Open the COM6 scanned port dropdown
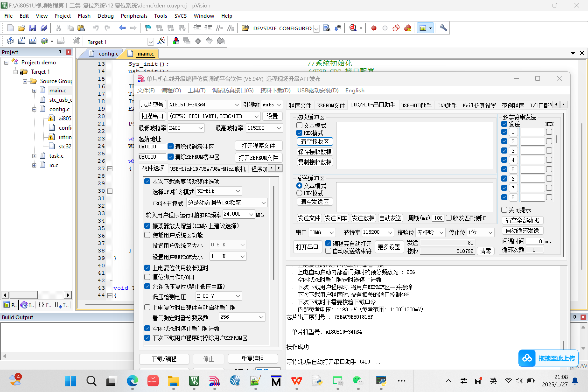 click(x=214, y=116)
